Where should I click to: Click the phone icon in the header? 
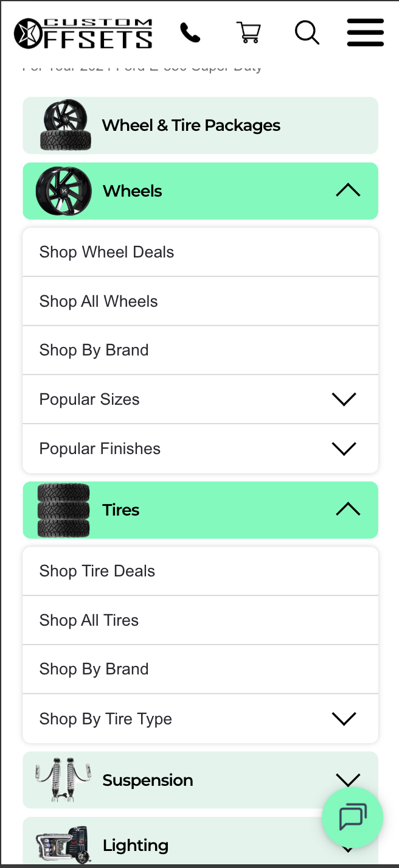pyautogui.click(x=190, y=33)
